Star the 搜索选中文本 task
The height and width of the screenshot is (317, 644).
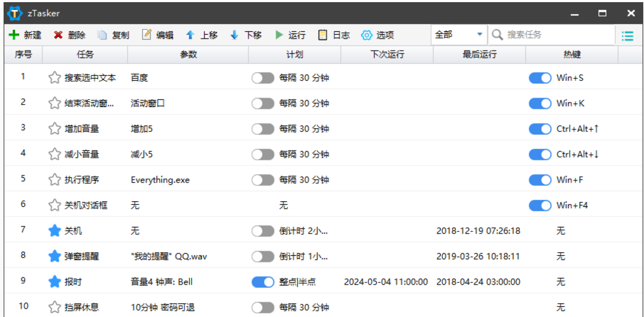tap(55, 77)
